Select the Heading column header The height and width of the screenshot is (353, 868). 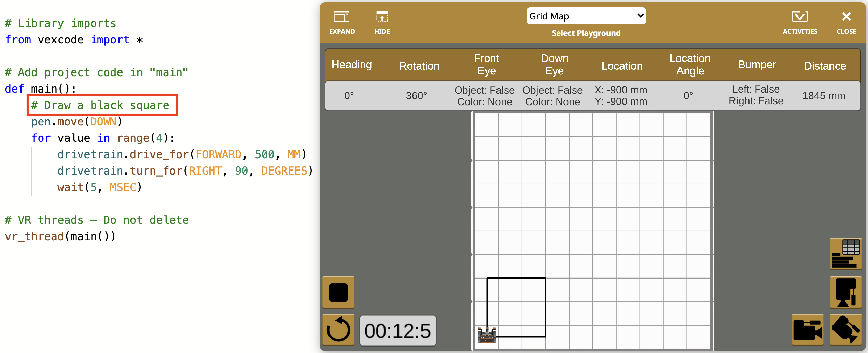point(352,65)
